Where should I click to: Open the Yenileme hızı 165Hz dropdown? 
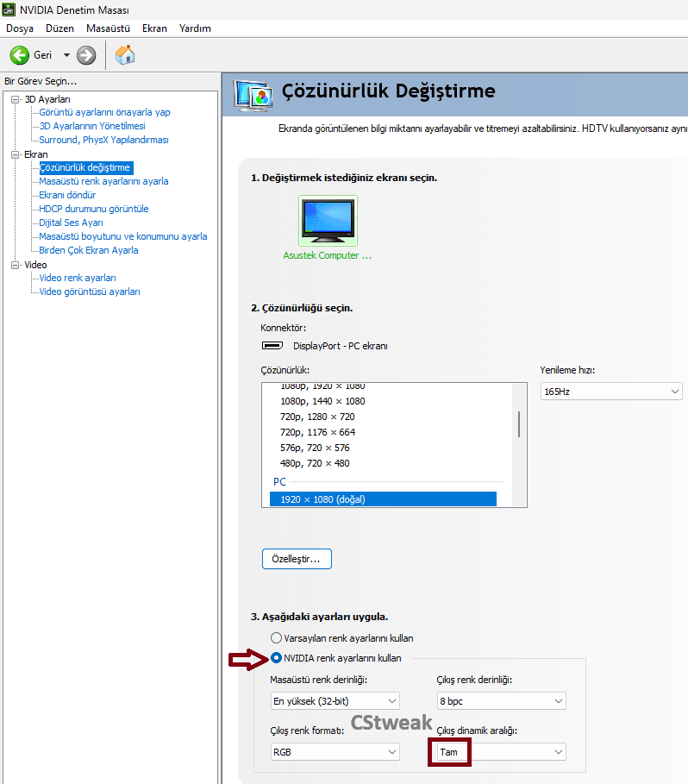[611, 392]
